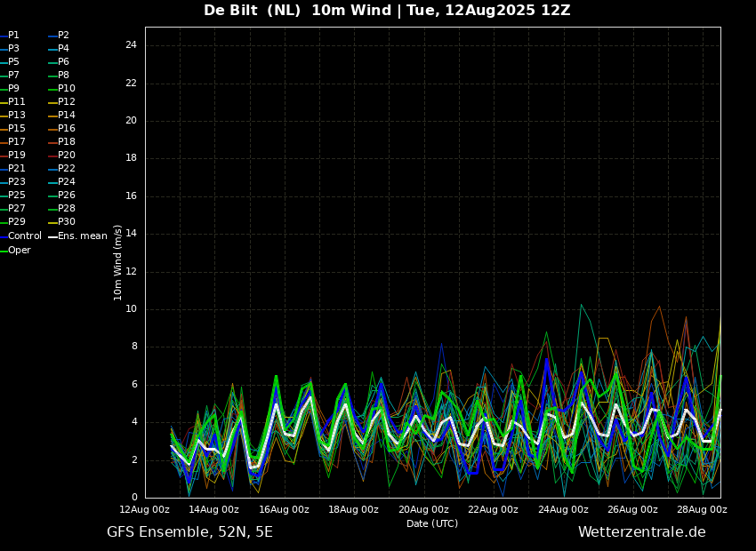The height and width of the screenshot is (551, 756).
Task: Click the Date (UTC) axis title
Action: tap(432, 524)
